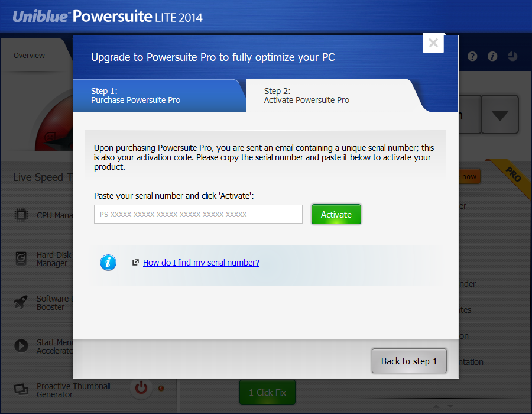Click the Software Booster rocket icon

tap(21, 302)
